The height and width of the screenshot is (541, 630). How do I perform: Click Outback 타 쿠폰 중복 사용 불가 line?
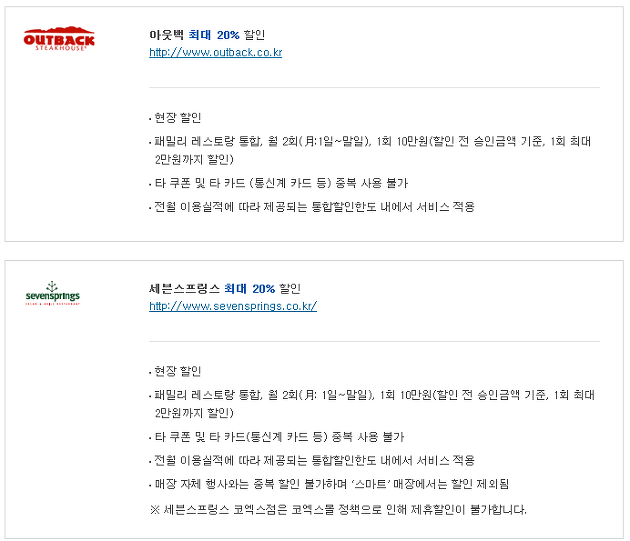point(281,183)
